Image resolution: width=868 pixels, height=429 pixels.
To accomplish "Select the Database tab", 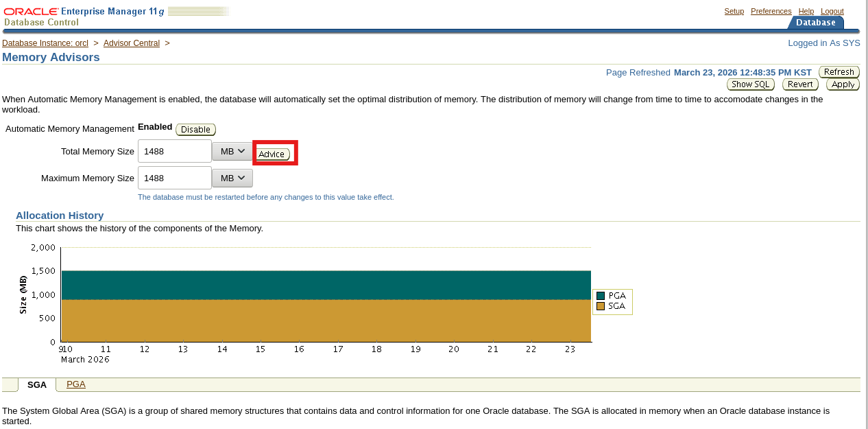I will [x=815, y=23].
